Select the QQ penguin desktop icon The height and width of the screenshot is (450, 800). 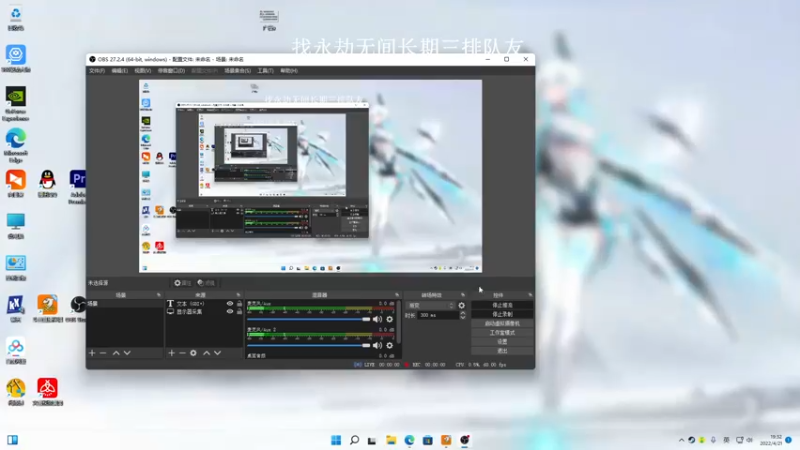tap(47, 184)
